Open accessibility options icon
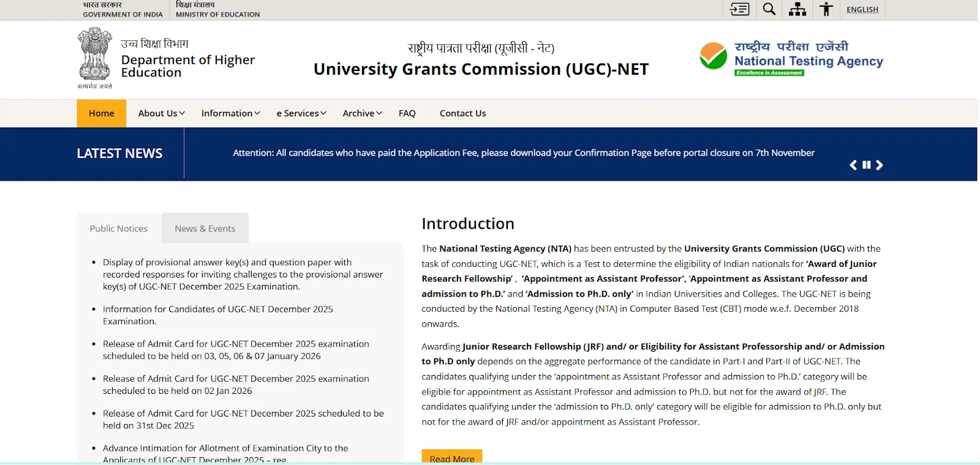This screenshot has height=465, width=980. [826, 9]
